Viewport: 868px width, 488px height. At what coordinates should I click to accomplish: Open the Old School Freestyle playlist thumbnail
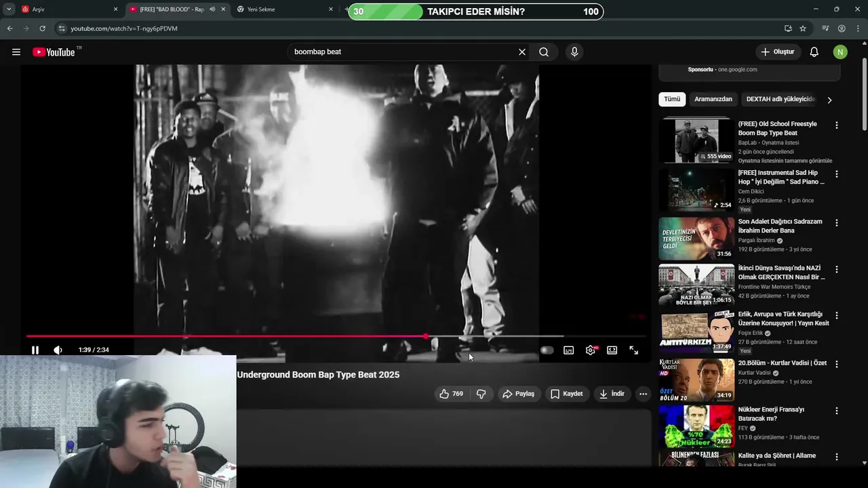(696, 141)
